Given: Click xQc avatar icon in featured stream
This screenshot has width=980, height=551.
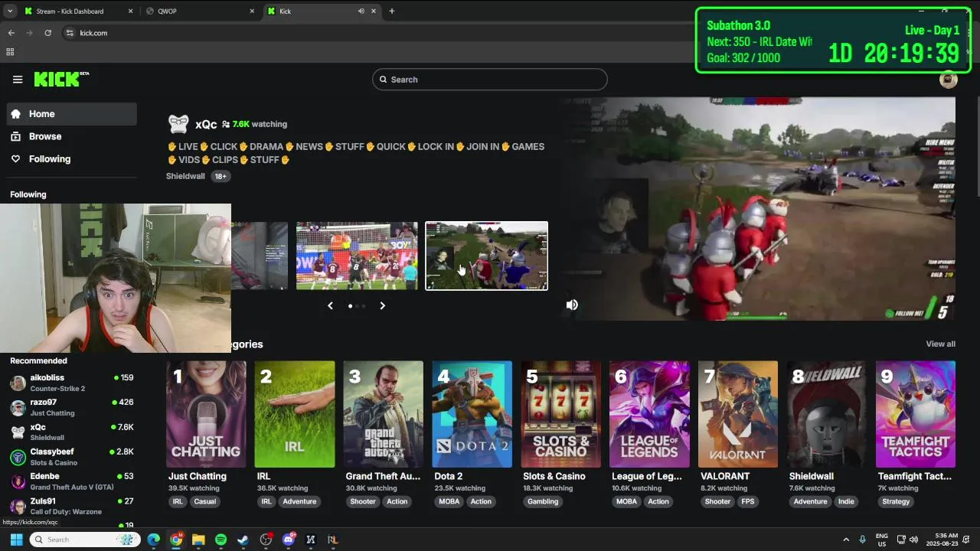Looking at the screenshot, I should click(x=178, y=124).
